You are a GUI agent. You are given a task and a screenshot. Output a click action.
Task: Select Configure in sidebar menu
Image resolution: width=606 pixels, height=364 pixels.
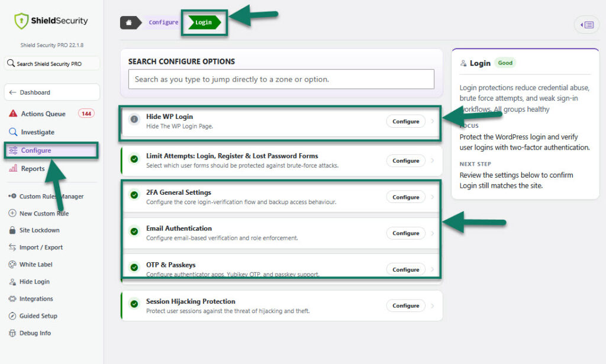tap(51, 150)
